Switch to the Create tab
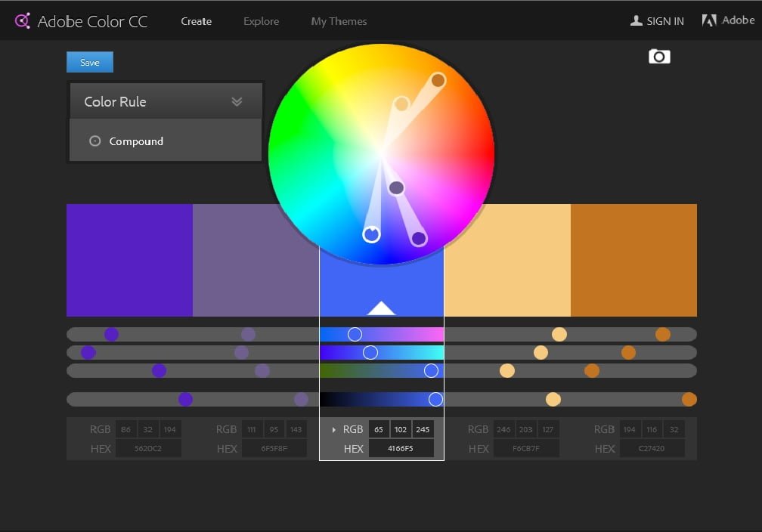Viewport: 762px width, 532px height. pyautogui.click(x=196, y=21)
